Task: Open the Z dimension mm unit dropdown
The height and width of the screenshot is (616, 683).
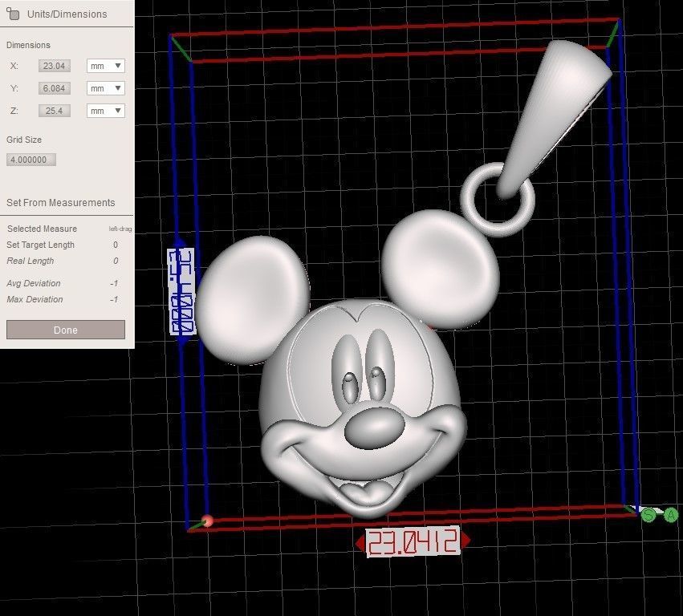Action: coord(106,111)
